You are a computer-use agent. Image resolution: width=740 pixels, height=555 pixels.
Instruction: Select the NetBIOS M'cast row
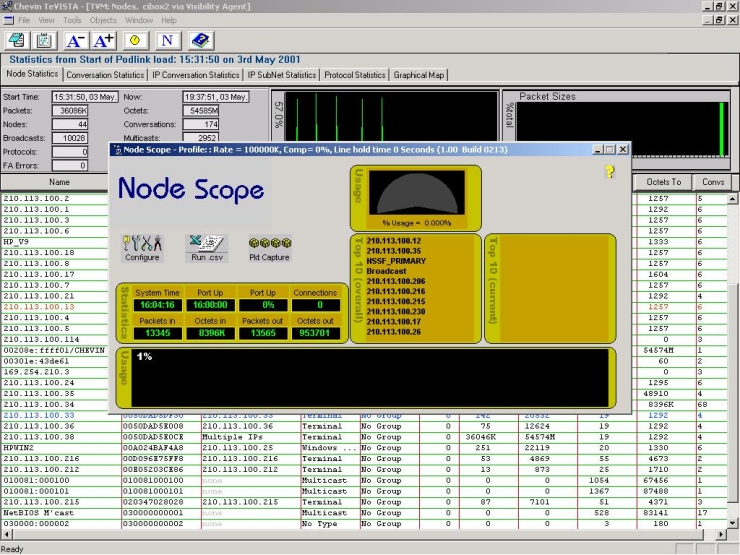click(363, 513)
